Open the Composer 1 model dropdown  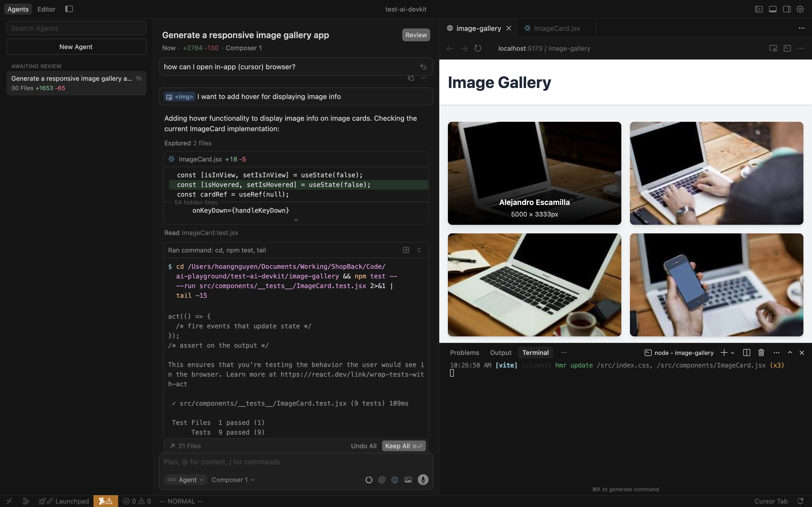(x=233, y=480)
